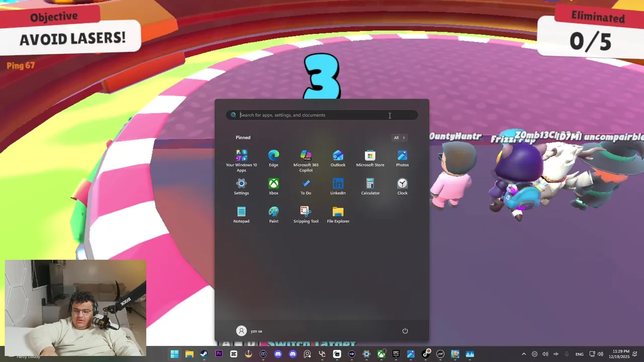
Task: Open LinkedIn pinned app
Action: (338, 187)
